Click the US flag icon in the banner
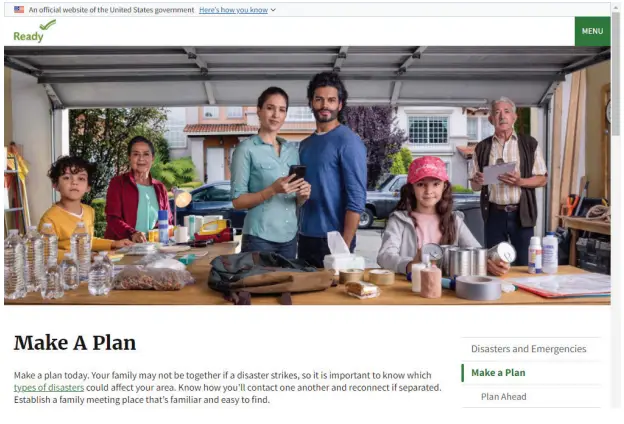Screen dimensions: 624x424 click(19, 10)
